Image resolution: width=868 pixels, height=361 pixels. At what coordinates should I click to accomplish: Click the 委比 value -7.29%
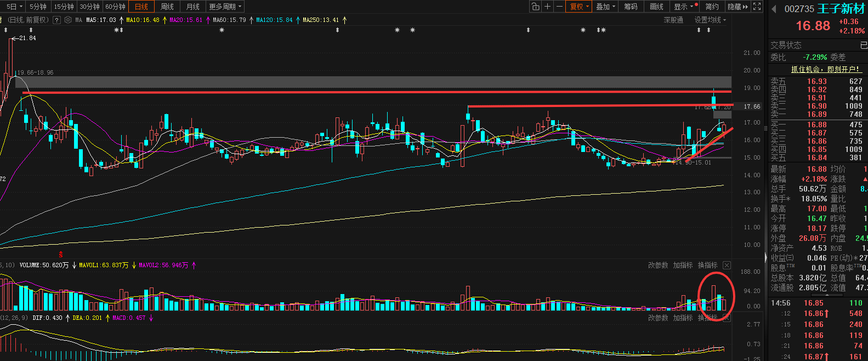[x=815, y=57]
